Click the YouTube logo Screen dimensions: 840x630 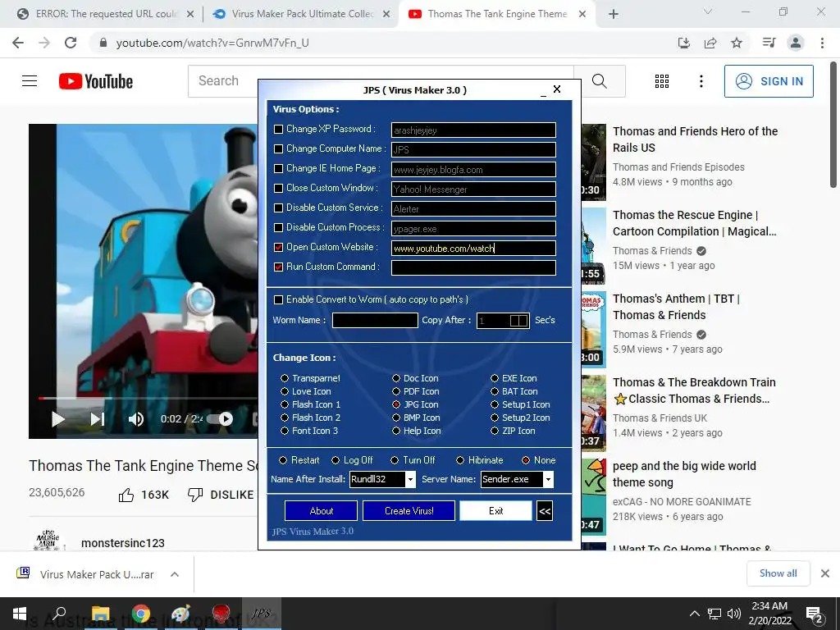[96, 81]
